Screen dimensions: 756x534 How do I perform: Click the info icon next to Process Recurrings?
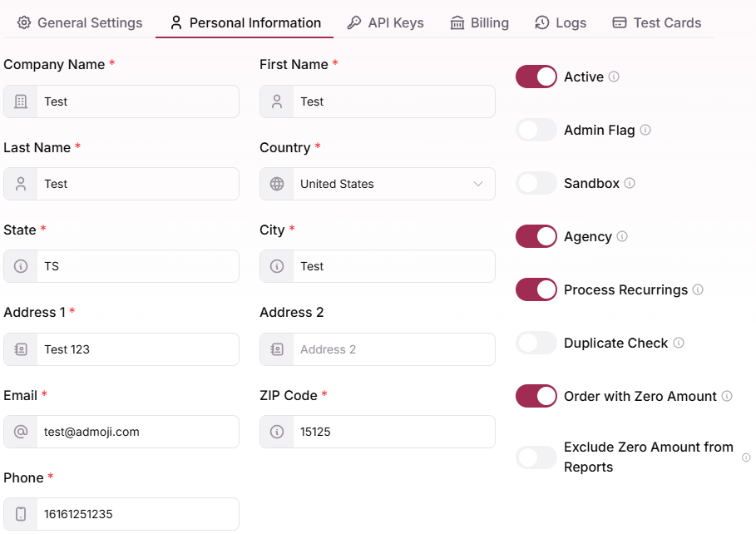[698, 289]
